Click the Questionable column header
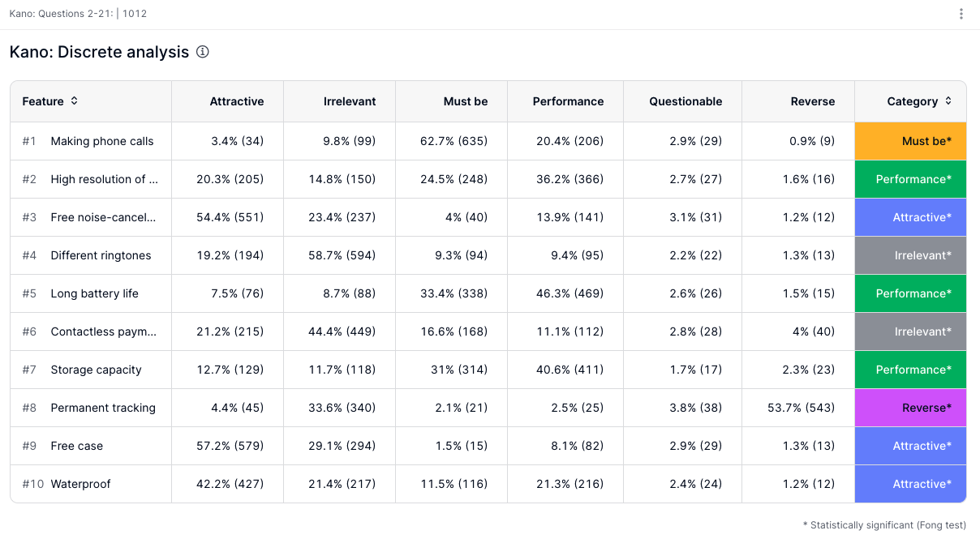This screenshot has height=539, width=980. (685, 101)
